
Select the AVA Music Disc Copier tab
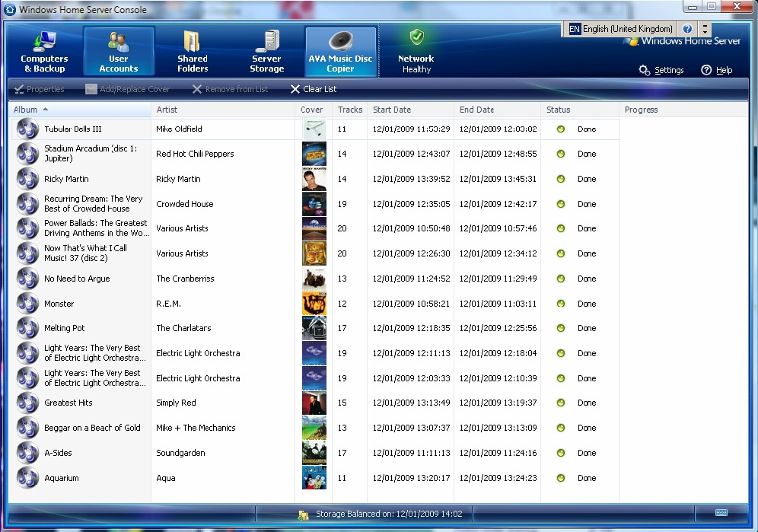point(340,51)
